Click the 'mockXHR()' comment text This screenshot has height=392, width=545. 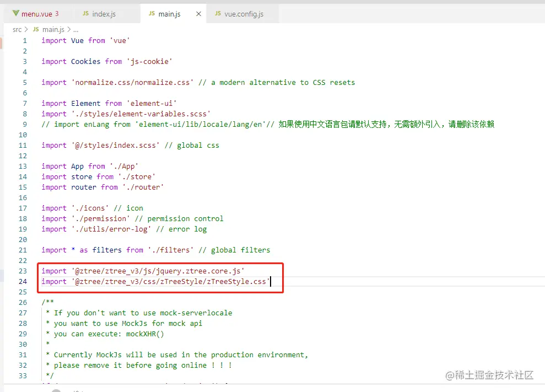pos(144,334)
